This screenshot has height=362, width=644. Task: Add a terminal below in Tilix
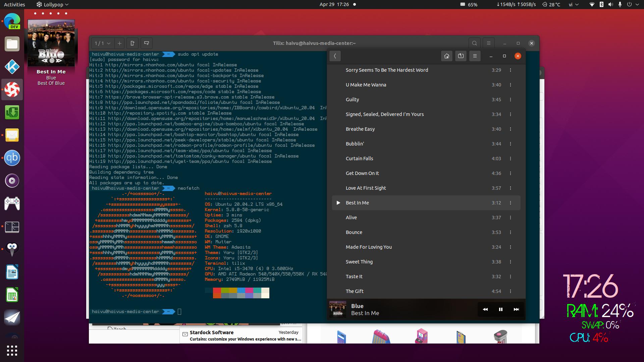pos(147,43)
